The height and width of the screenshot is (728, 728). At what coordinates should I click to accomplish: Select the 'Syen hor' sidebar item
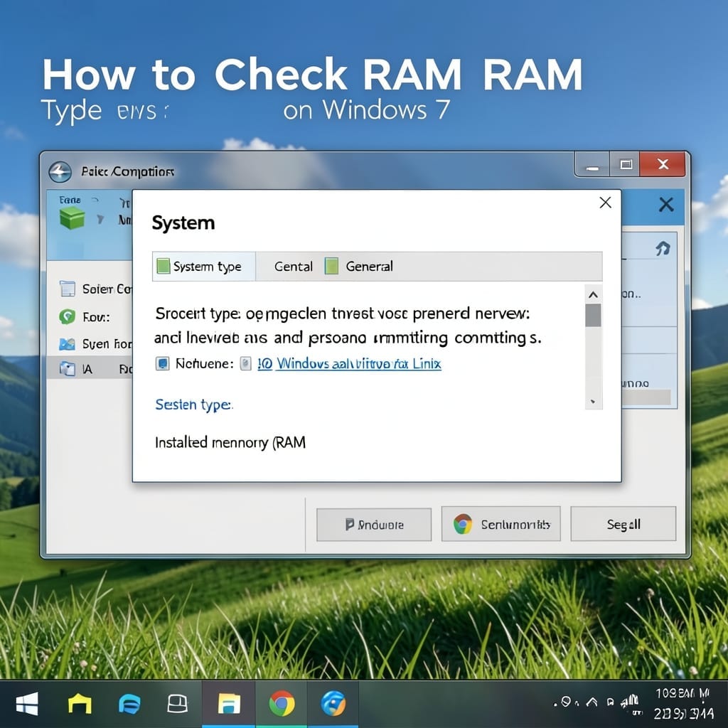pos(96,344)
